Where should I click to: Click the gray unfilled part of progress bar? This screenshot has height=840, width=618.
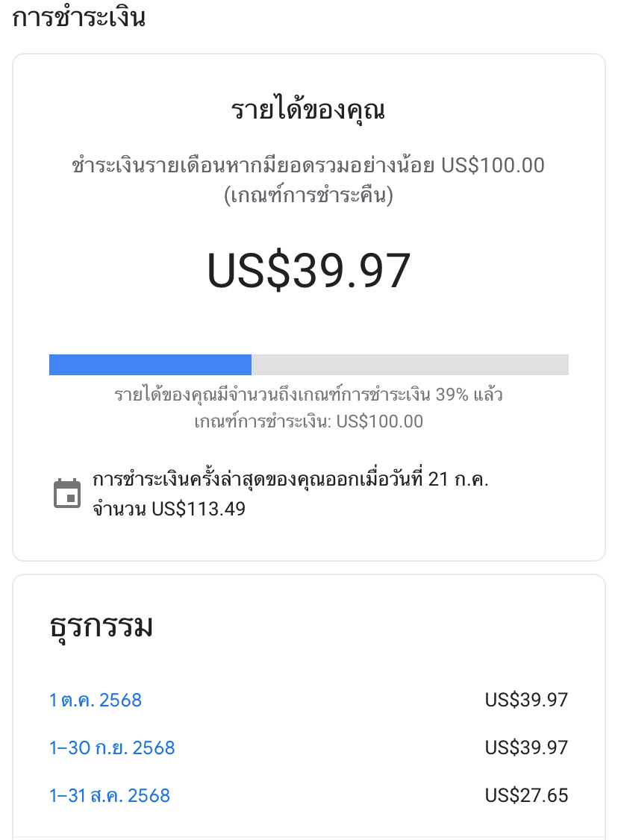[x=410, y=365]
